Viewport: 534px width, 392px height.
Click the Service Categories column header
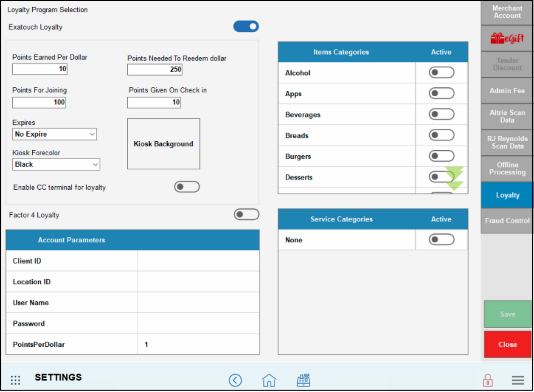click(341, 219)
